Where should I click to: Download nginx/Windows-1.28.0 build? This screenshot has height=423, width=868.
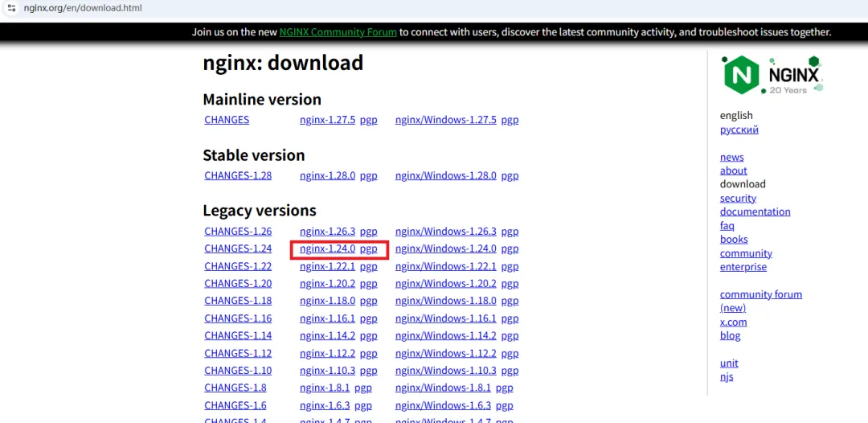(x=445, y=175)
